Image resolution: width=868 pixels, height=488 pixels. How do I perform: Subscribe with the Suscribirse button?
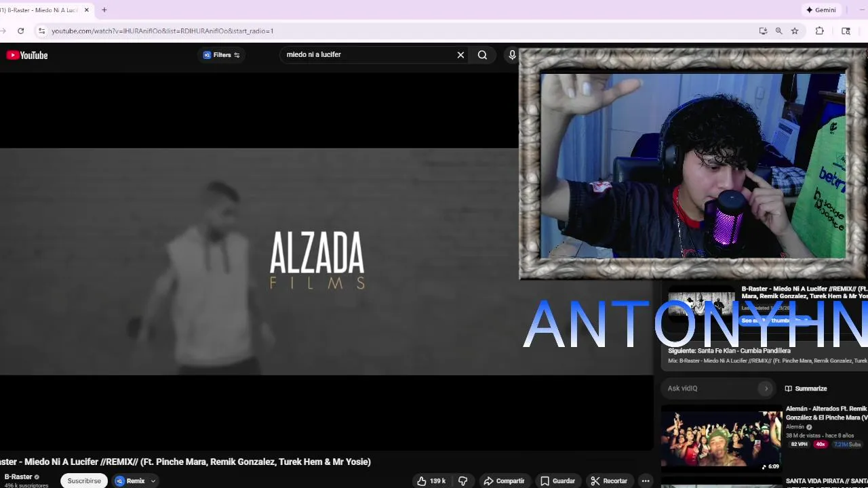coord(84,481)
